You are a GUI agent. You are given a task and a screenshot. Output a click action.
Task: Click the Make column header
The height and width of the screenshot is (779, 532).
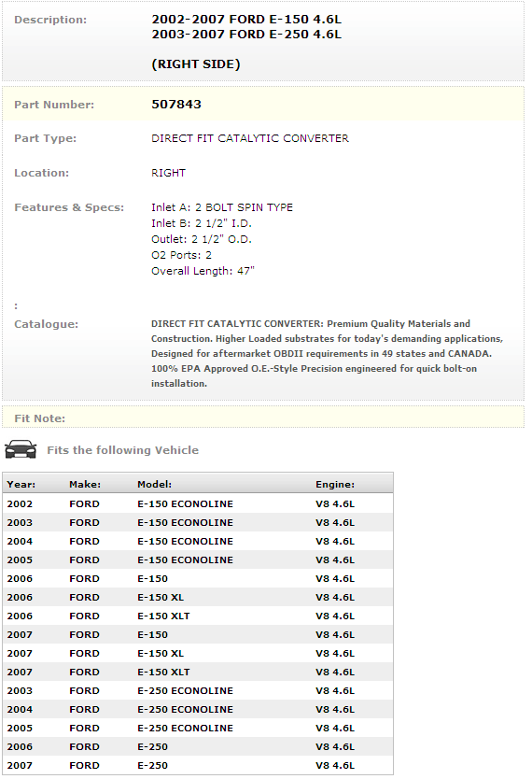coord(85,484)
